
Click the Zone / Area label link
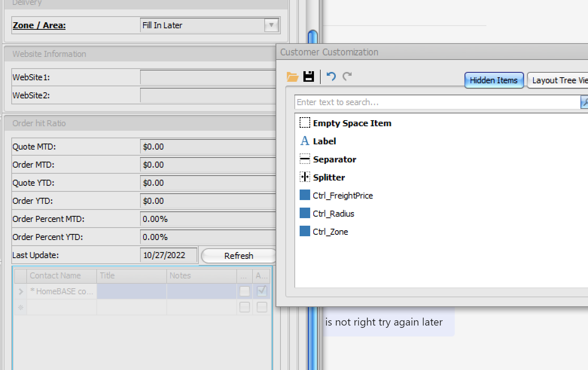click(x=39, y=25)
